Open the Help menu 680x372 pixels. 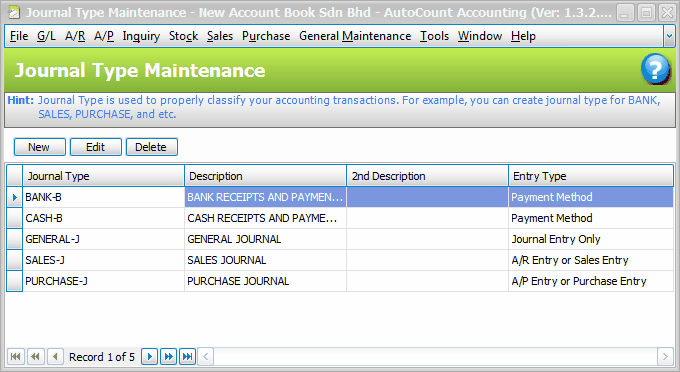(523, 36)
